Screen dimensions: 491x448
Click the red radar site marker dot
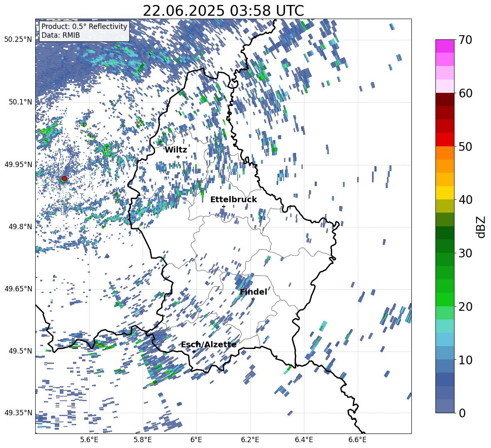(64, 179)
